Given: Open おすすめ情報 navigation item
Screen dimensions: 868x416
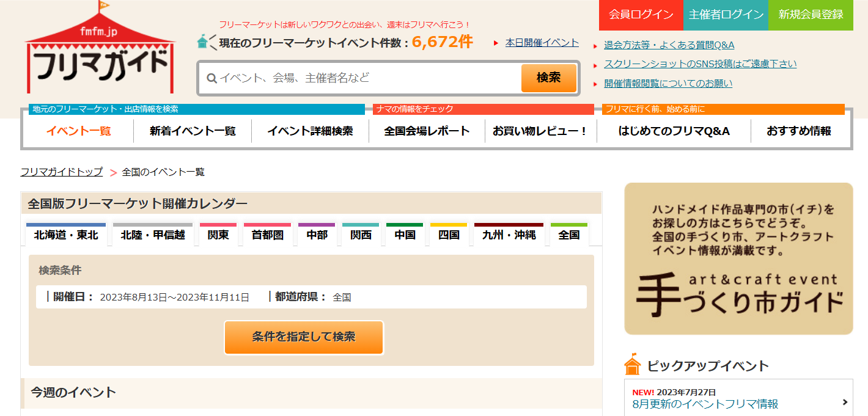Looking at the screenshot, I should [799, 131].
